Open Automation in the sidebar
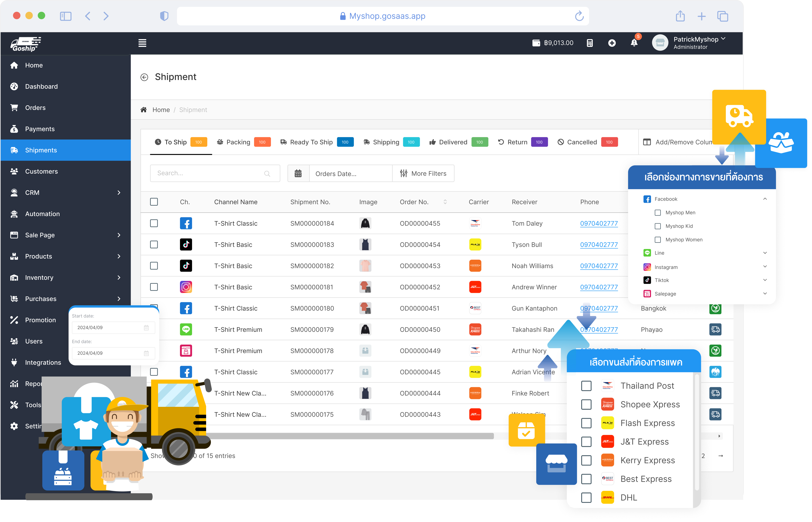 pyautogui.click(x=66, y=214)
